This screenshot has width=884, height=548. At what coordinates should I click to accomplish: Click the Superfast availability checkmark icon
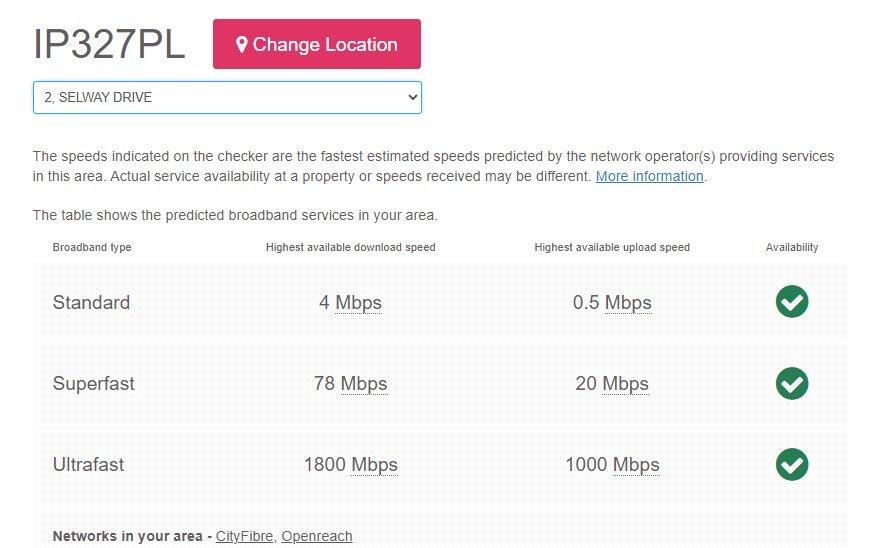click(791, 383)
